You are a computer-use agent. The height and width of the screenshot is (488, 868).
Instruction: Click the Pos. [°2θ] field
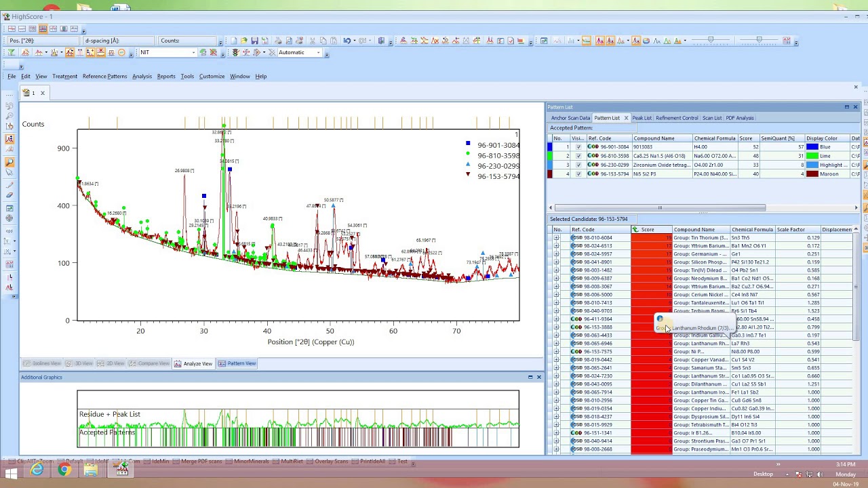click(x=43, y=41)
